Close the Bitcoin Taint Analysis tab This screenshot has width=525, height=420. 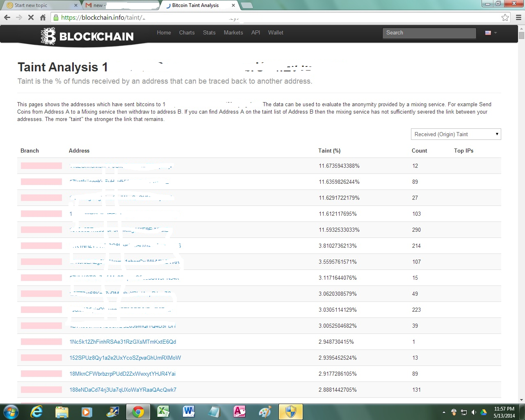point(233,5)
